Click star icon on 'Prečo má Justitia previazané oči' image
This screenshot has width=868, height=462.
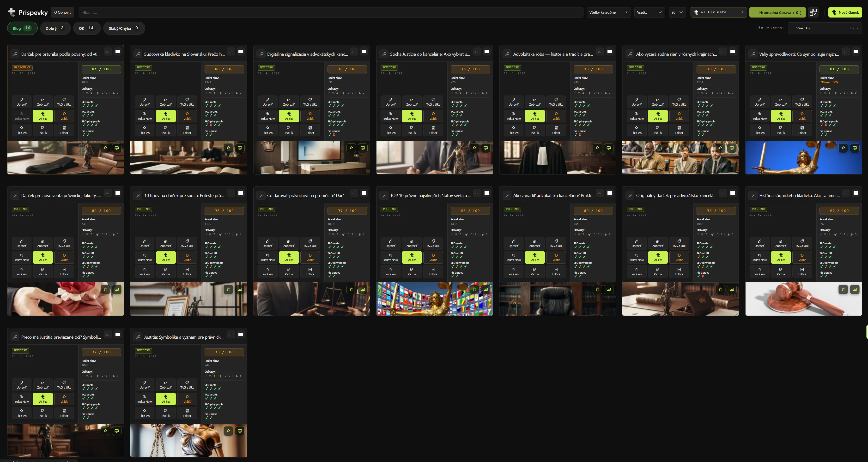pyautogui.click(x=105, y=431)
